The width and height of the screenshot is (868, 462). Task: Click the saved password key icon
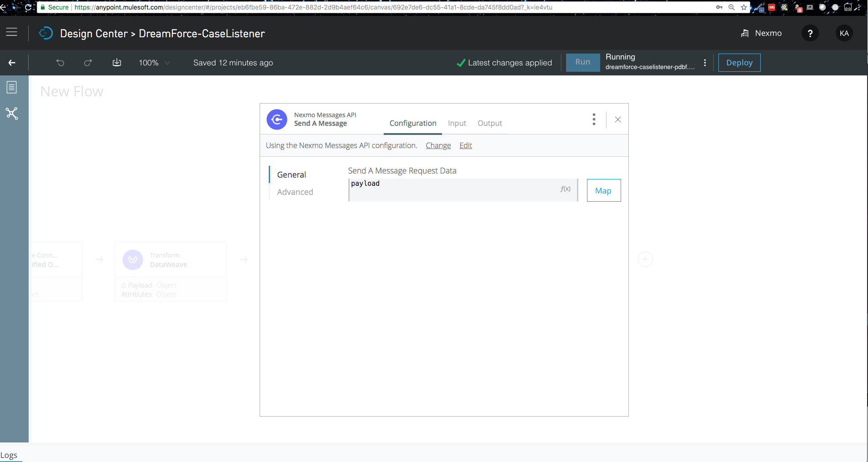(x=719, y=7)
